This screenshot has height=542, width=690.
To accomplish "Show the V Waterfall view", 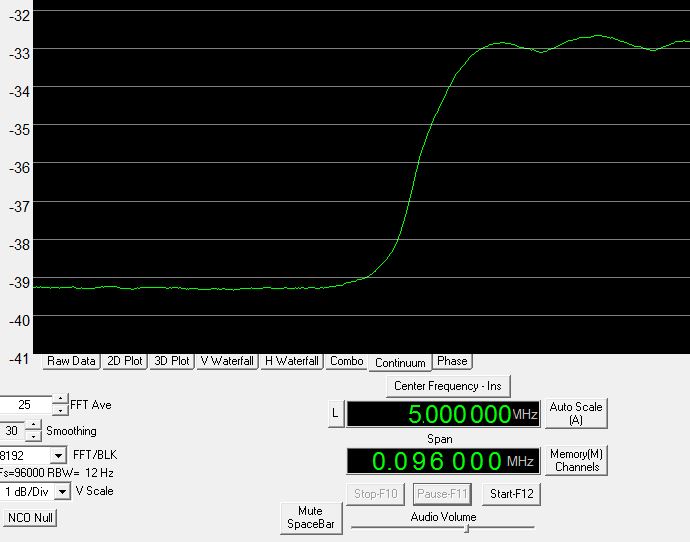I will 227,361.
